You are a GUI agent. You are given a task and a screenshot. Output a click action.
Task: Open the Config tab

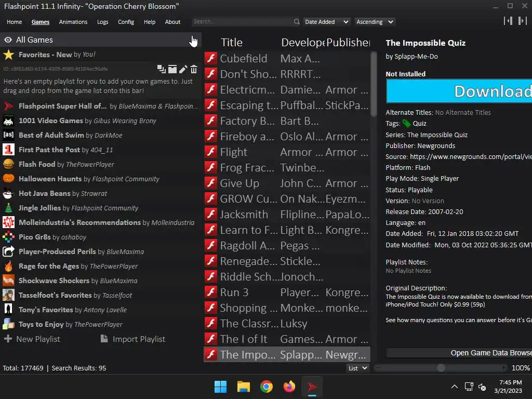coord(126,22)
